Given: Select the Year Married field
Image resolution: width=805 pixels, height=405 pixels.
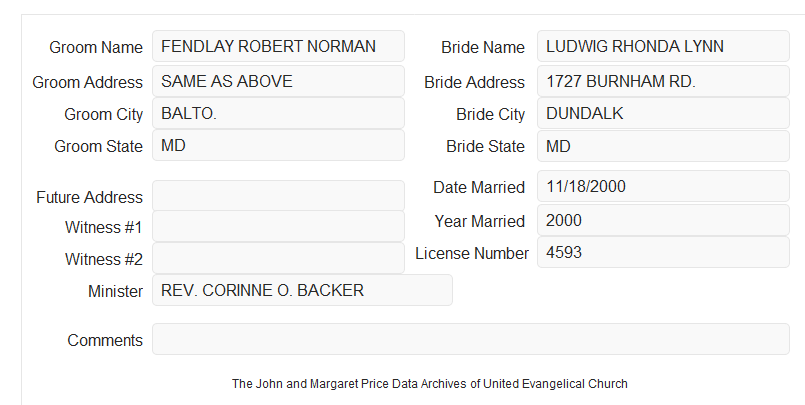Looking at the screenshot, I should pos(663,220).
